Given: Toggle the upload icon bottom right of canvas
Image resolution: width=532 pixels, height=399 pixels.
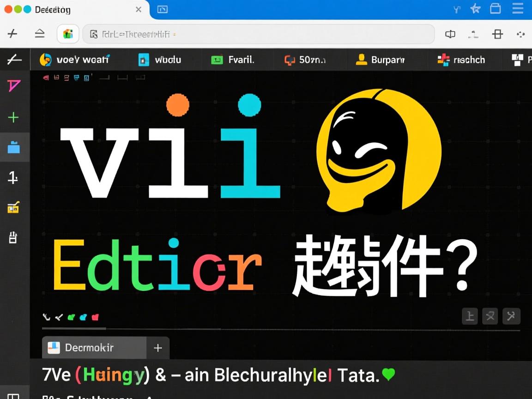Looking at the screenshot, I should (x=470, y=316).
